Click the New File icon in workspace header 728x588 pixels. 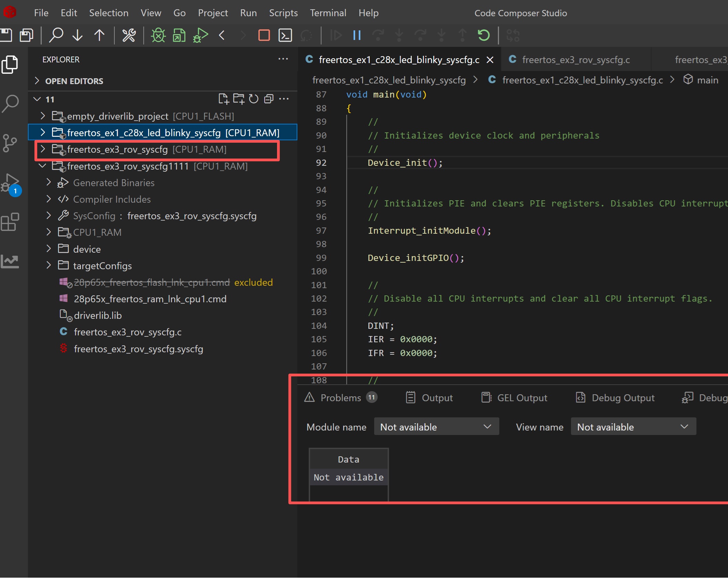[224, 99]
